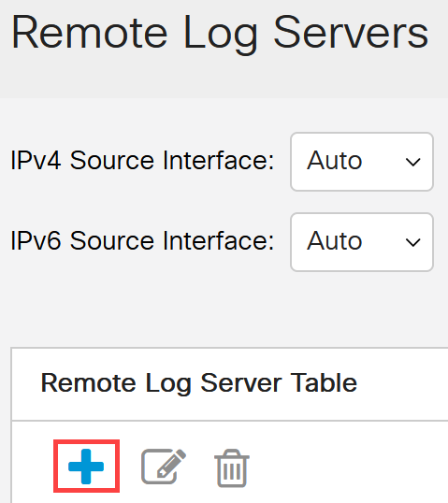Viewport: 448px width, 503px height.
Task: Click the Remote Log Server Table heading
Action: [198, 383]
